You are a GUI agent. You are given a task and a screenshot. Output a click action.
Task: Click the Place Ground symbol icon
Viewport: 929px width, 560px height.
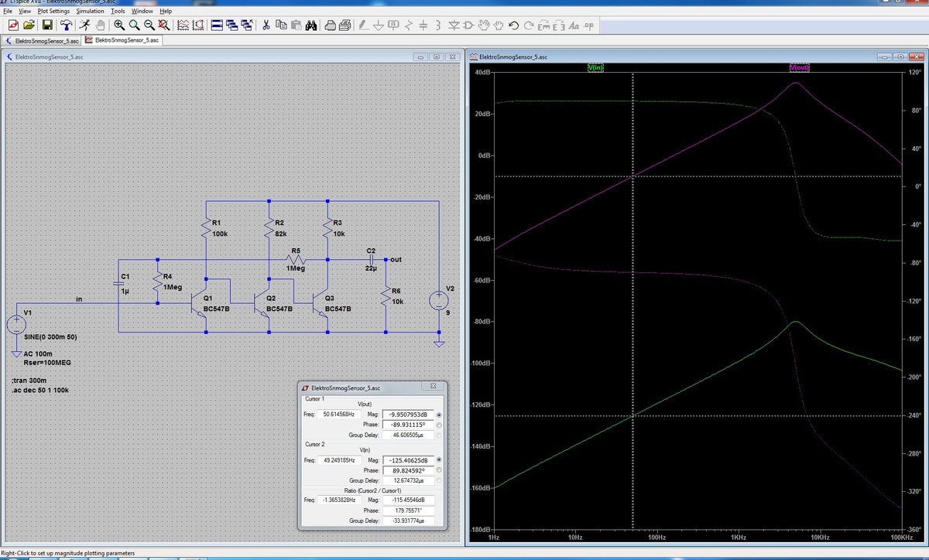pos(379,25)
